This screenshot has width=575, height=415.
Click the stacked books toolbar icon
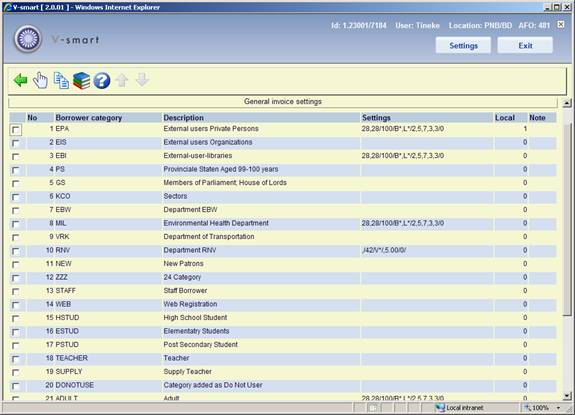coord(81,80)
